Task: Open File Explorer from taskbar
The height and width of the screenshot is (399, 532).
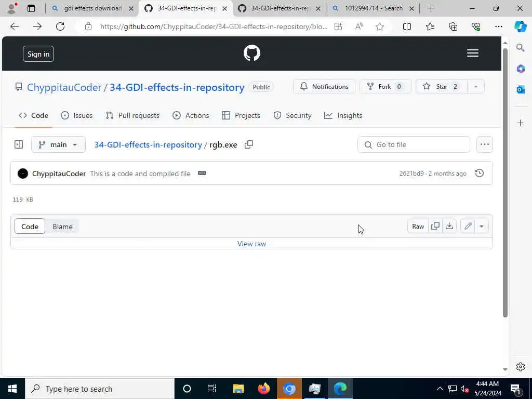Action: (x=238, y=389)
